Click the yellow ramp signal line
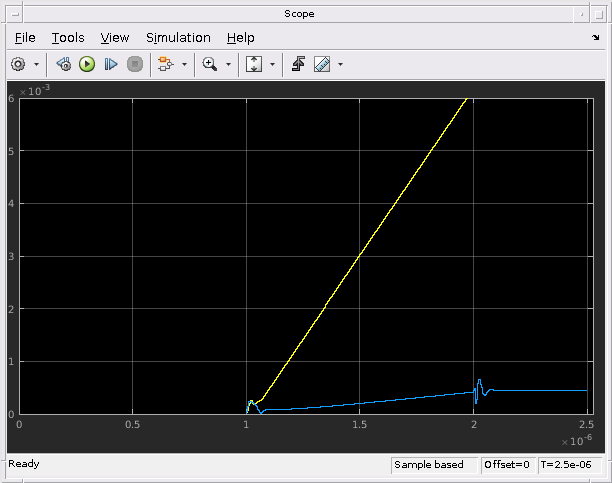The width and height of the screenshot is (612, 483). (359, 256)
